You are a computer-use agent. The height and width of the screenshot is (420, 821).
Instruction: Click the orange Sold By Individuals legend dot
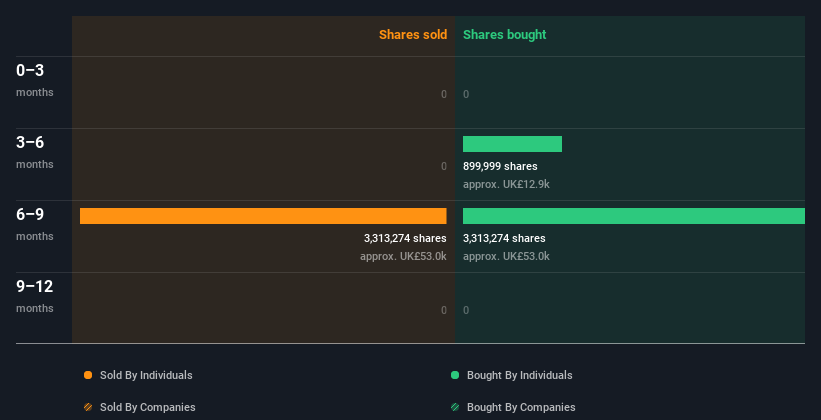pyautogui.click(x=88, y=375)
